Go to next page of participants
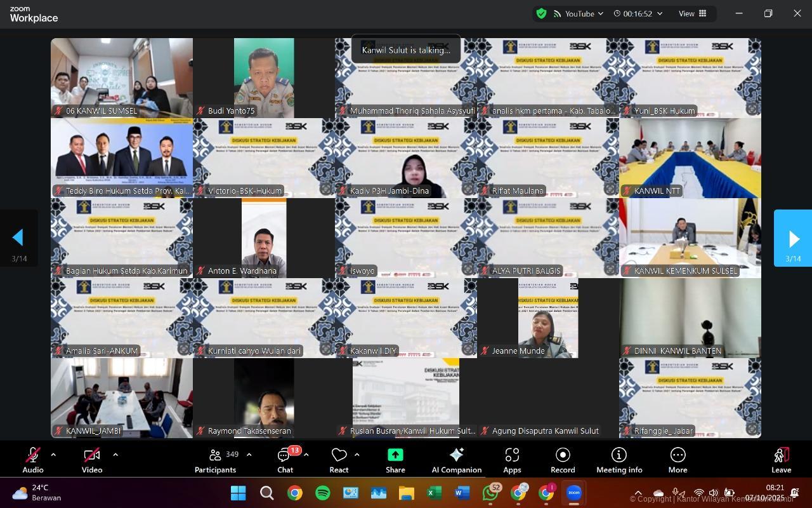812x508 pixels. pyautogui.click(x=793, y=239)
